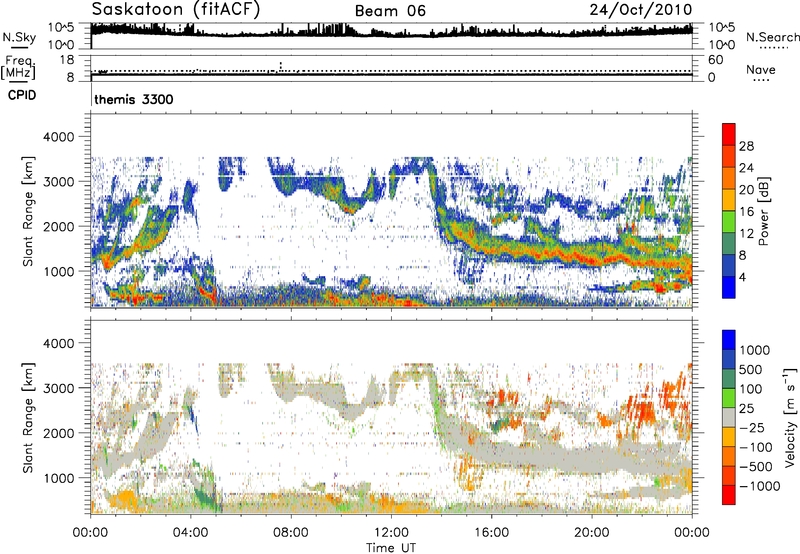This screenshot has width=800, height=554.
Task: Click the 'Time UT' axis title
Action: [x=391, y=548]
